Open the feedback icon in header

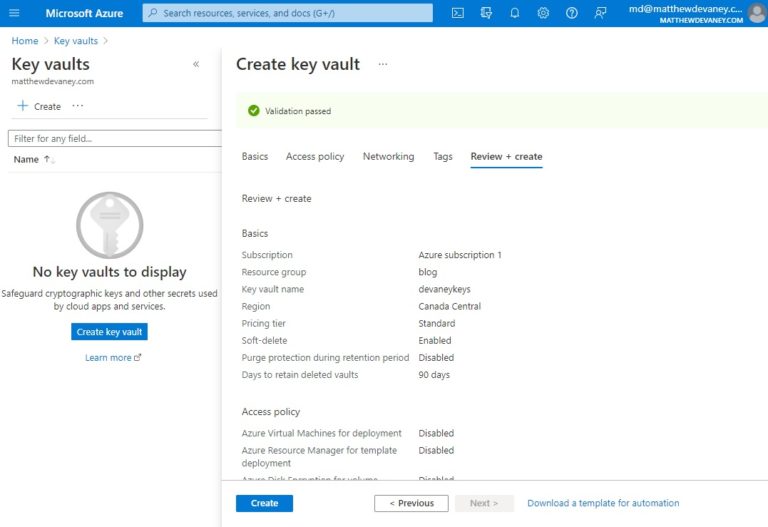[600, 13]
